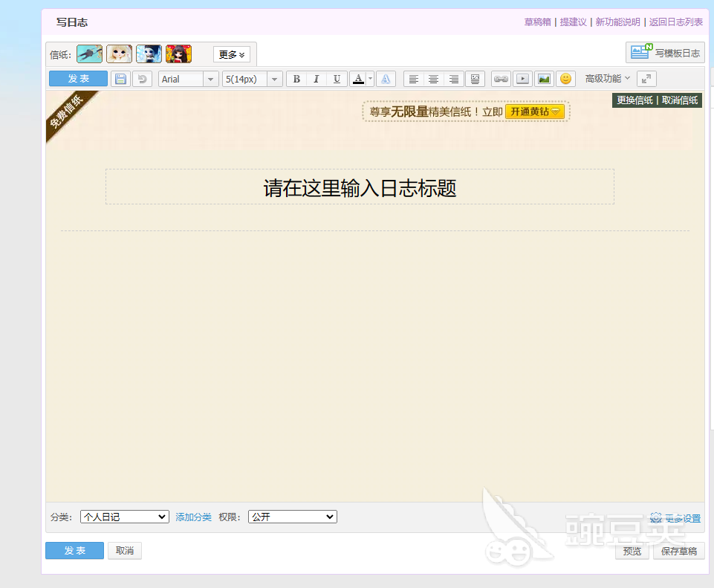Viewport: 714px width, 588px height.
Task: Insert a video with the video icon
Action: click(x=522, y=78)
